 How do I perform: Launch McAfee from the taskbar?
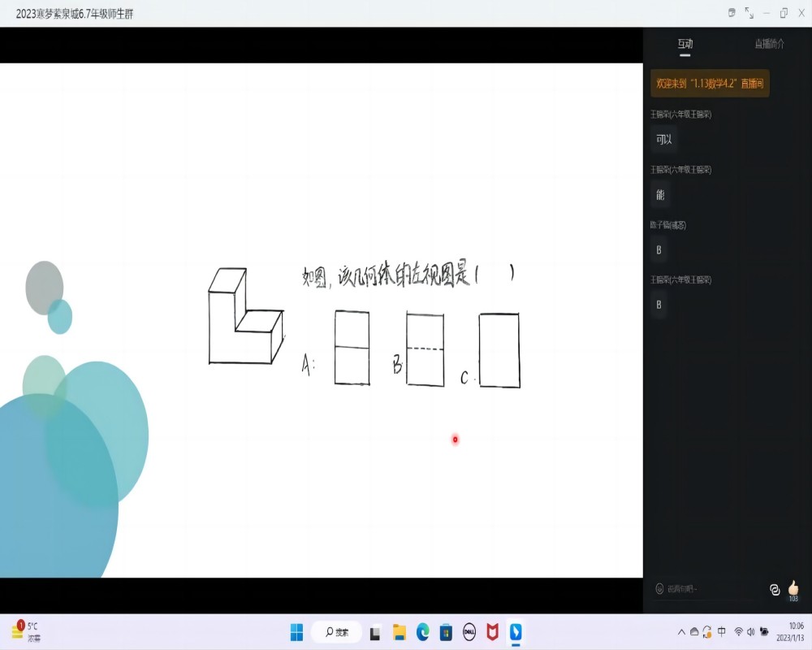pos(492,631)
